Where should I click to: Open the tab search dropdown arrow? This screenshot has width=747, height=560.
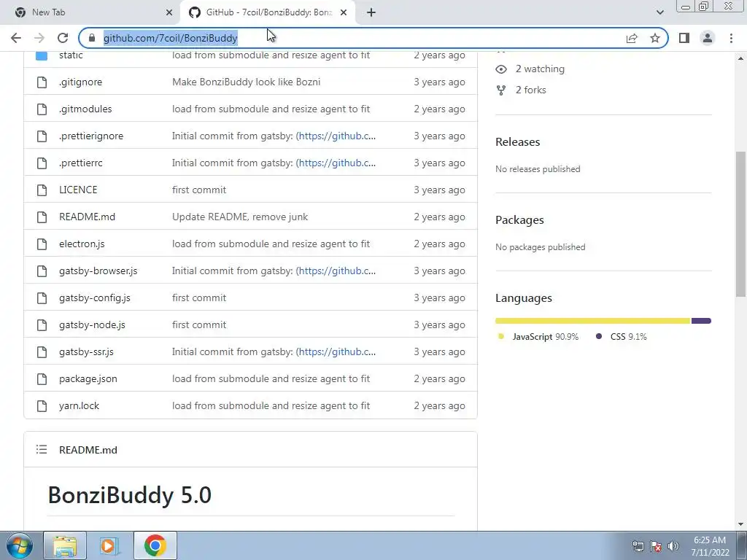tap(659, 12)
